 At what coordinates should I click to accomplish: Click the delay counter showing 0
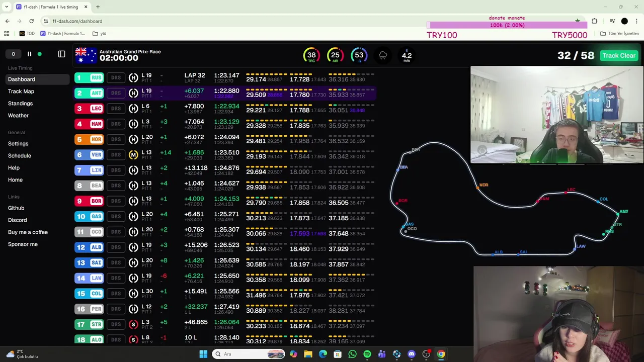[x=14, y=54]
